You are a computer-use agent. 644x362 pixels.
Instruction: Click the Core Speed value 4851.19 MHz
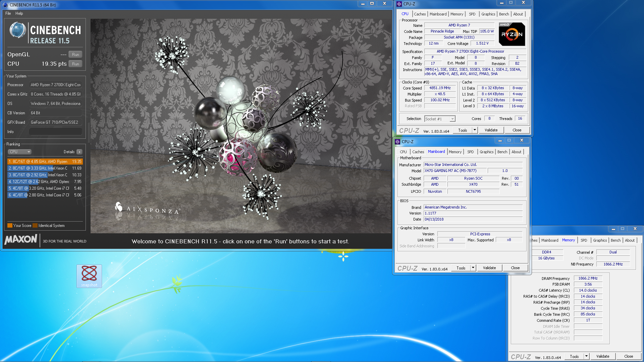point(440,88)
